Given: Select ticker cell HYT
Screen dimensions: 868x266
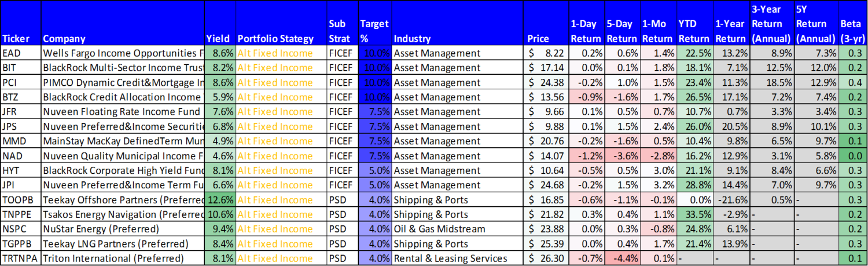Looking at the screenshot, I should pyautogui.click(x=21, y=170).
